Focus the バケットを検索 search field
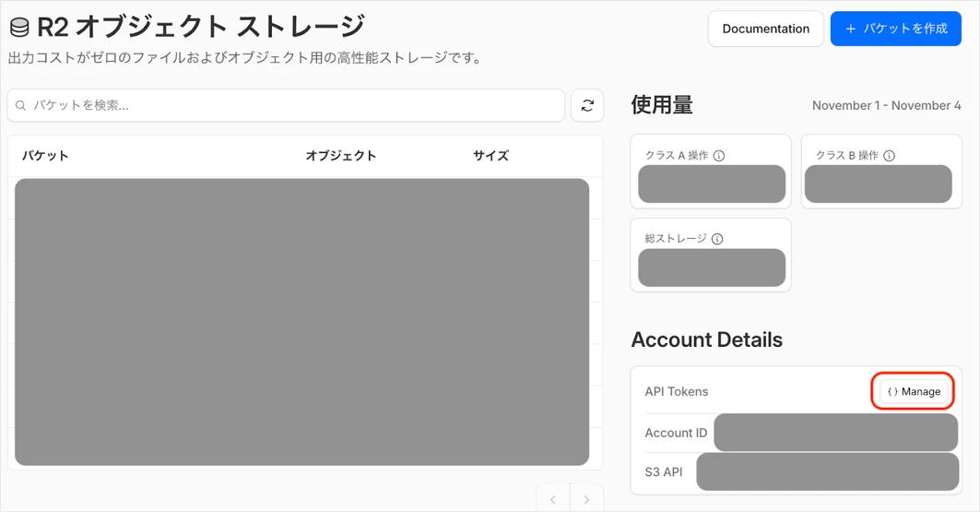This screenshot has width=980, height=512. click(x=286, y=106)
